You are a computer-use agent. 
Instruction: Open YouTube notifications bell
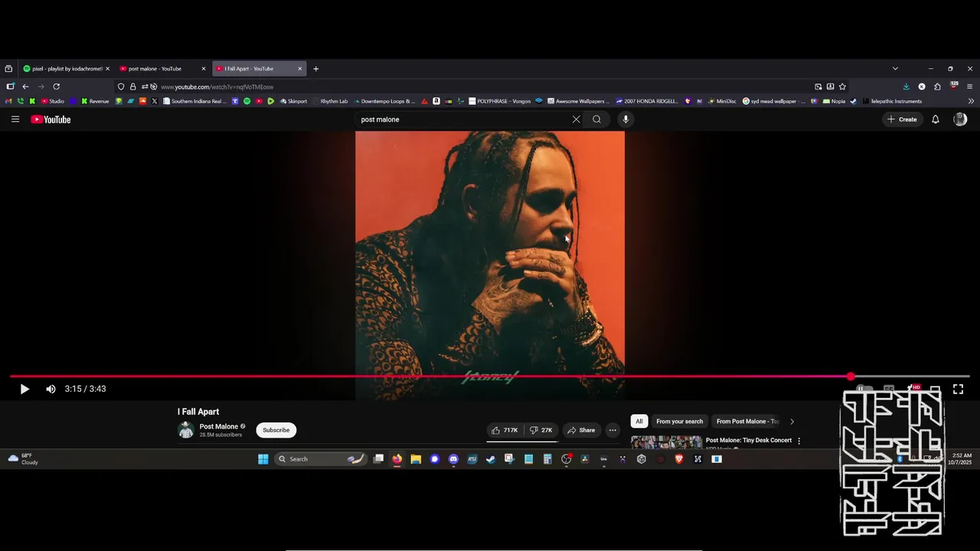pyautogui.click(x=935, y=119)
